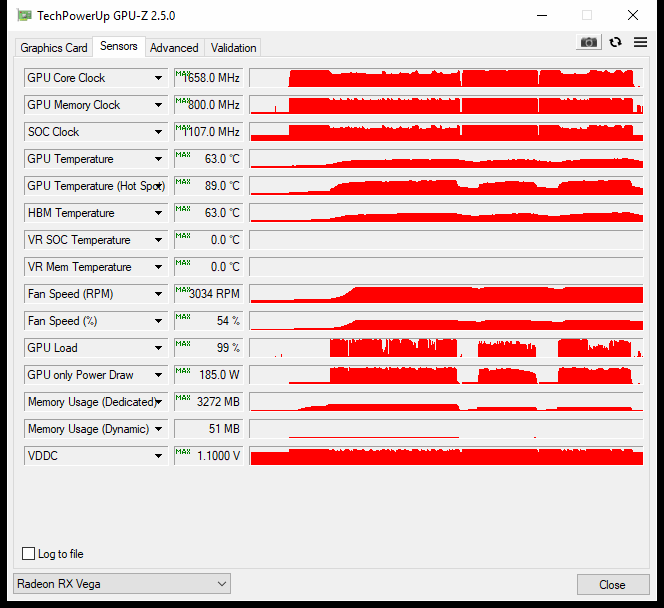Expand Memory Usage (Dedicated) dropdown
Screen dimensions: 664x608
pos(159,402)
